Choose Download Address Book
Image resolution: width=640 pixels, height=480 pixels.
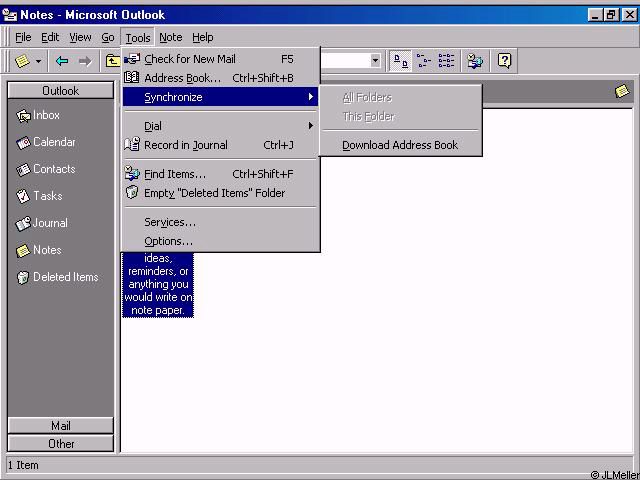click(400, 145)
